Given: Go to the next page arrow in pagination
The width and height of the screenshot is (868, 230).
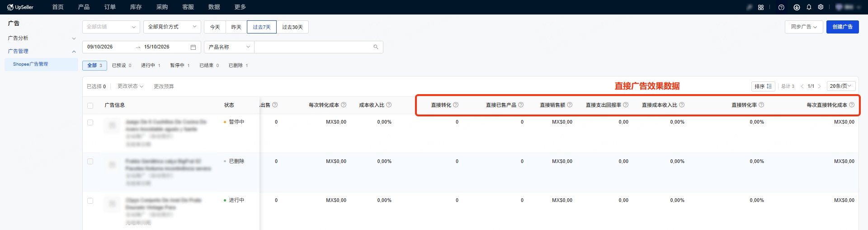Looking at the screenshot, I should pos(819,86).
